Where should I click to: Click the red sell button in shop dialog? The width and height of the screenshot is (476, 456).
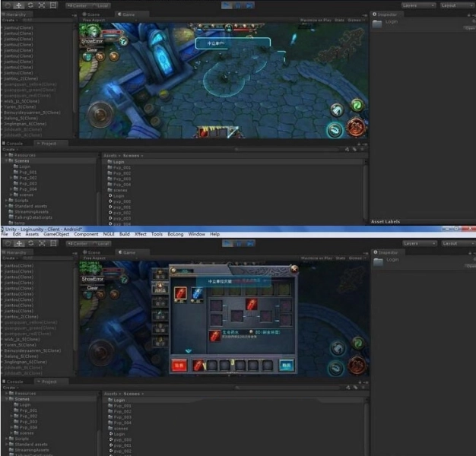point(179,366)
